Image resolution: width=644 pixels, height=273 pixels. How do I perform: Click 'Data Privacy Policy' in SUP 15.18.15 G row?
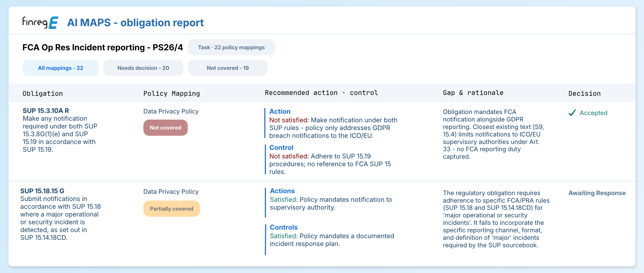coord(171,192)
